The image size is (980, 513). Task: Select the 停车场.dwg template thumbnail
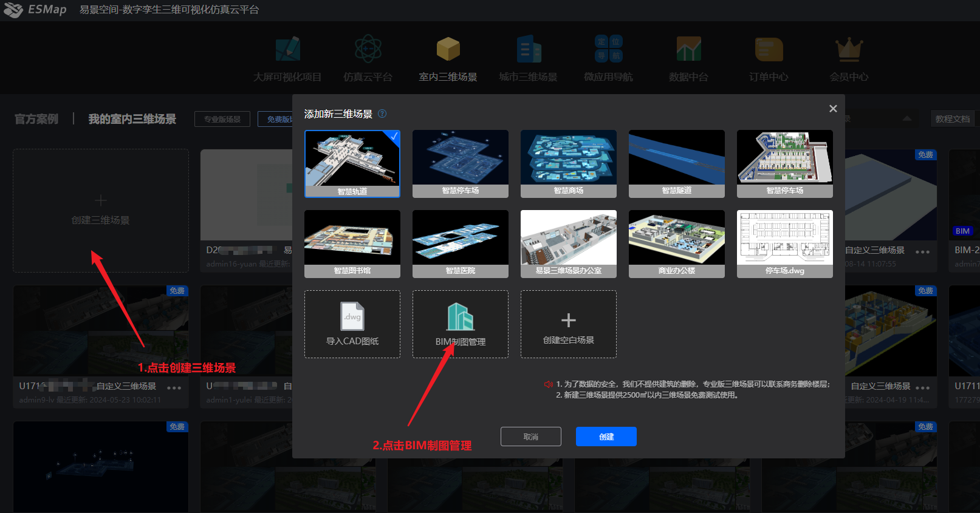(785, 244)
